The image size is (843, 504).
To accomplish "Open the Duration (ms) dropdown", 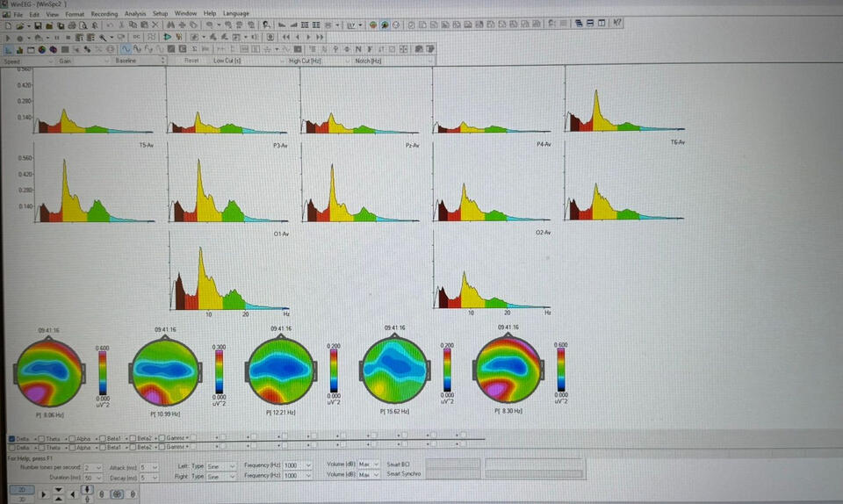I will pos(93,478).
